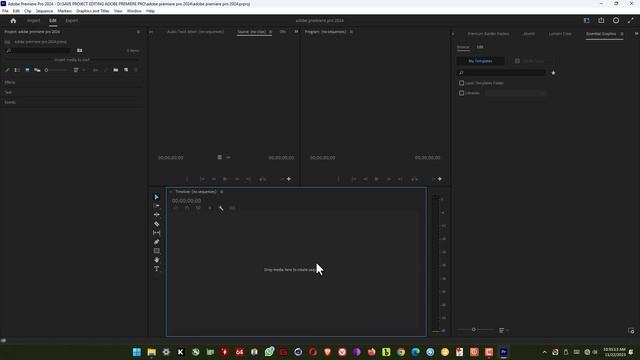The height and width of the screenshot is (360, 640).
Task: Open the Libraries dropdown in Essential Graphics
Action: (515, 93)
